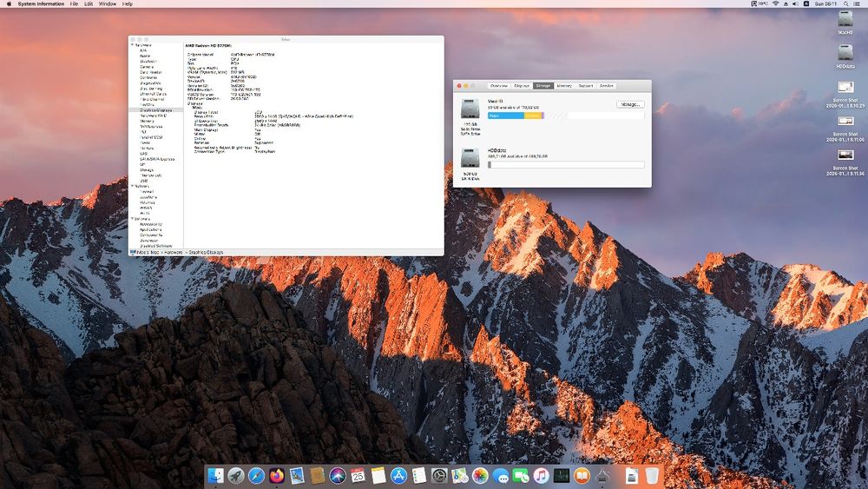Select HDDdata drive icon on desktop
Viewport: 868px width, 489px height.
point(845,53)
